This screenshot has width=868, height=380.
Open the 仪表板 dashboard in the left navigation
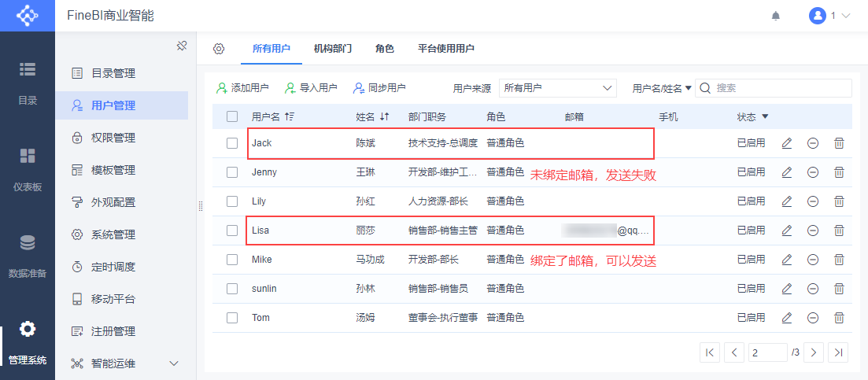point(28,169)
